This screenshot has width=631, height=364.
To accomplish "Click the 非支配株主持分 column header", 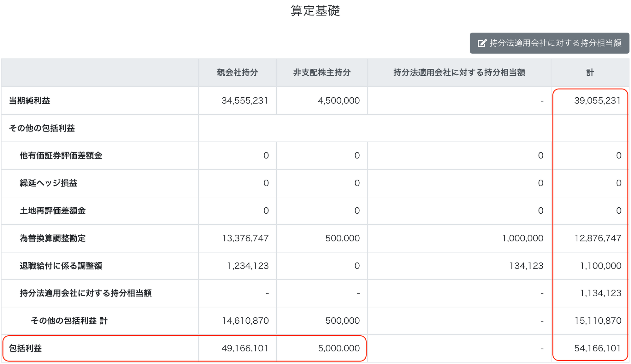I will click(x=322, y=73).
